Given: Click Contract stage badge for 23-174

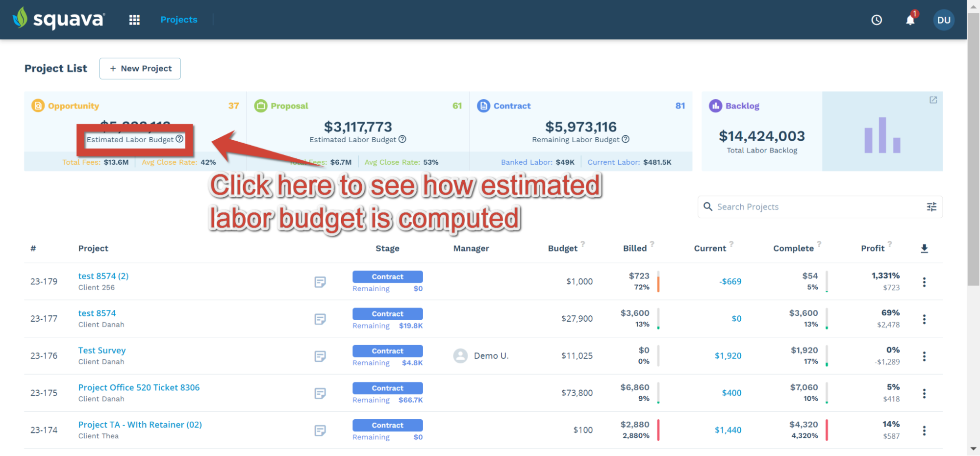Looking at the screenshot, I should coord(387,425).
